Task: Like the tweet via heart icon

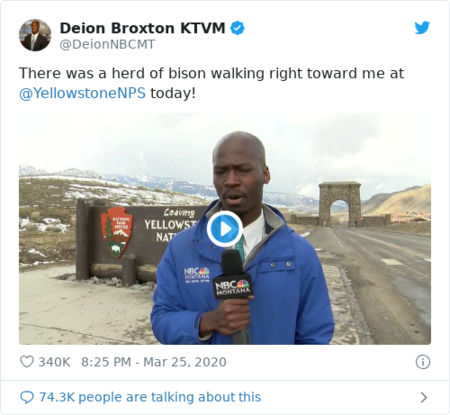Action: coord(27,362)
